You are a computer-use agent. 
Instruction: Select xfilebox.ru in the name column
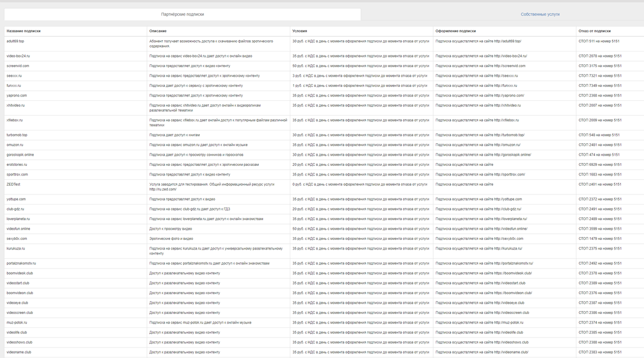point(14,120)
